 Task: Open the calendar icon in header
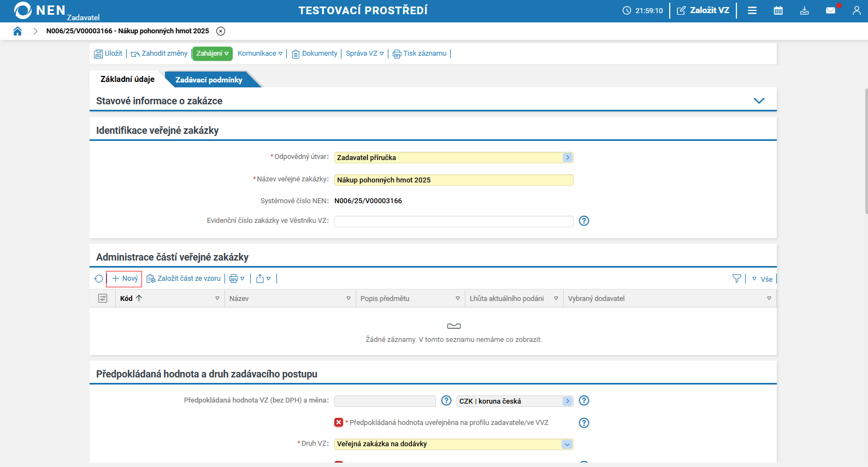click(778, 10)
